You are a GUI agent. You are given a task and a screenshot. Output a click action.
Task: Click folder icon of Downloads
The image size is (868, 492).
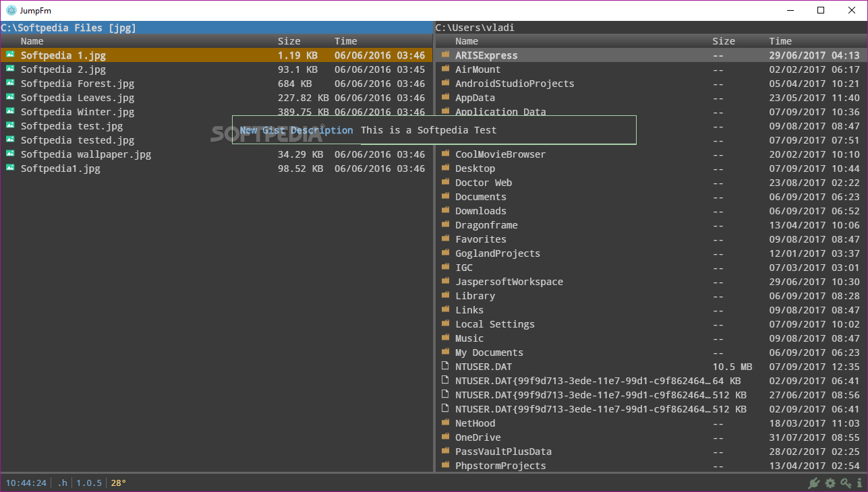[x=445, y=210]
